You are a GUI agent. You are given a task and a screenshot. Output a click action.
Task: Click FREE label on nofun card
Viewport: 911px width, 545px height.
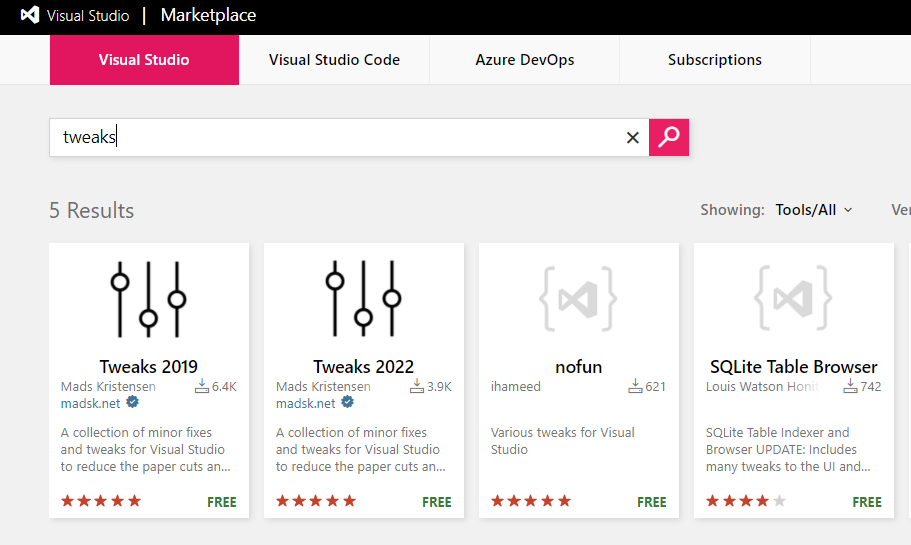(652, 502)
